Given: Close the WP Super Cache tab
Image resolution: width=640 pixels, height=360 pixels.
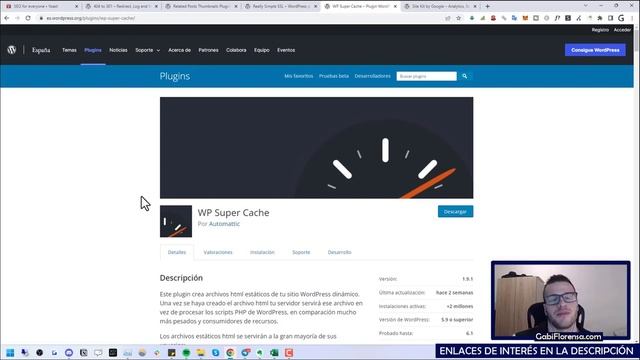Looking at the screenshot, I should 395,7.
